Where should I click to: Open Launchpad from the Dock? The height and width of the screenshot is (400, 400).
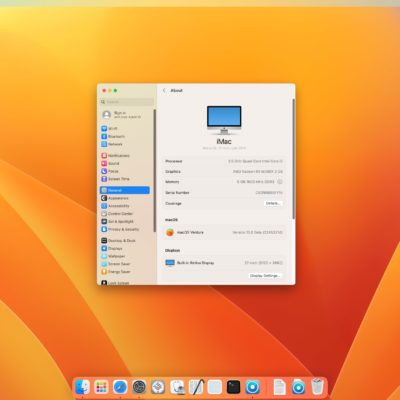point(101,387)
